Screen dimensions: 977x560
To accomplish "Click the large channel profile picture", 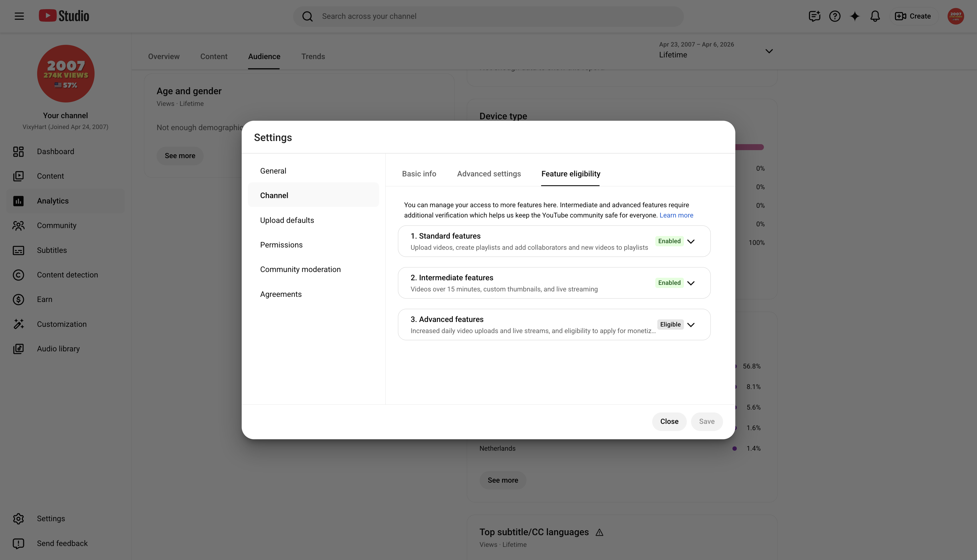I will tap(66, 73).
